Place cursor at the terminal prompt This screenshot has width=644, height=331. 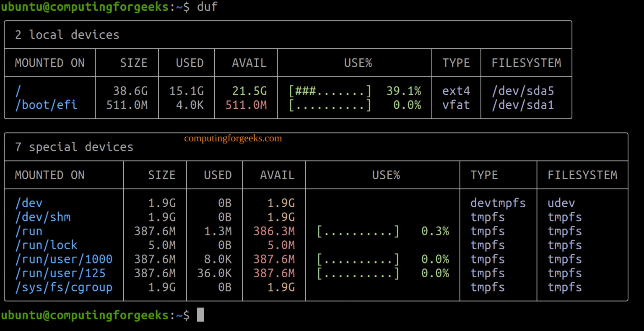tap(201, 315)
